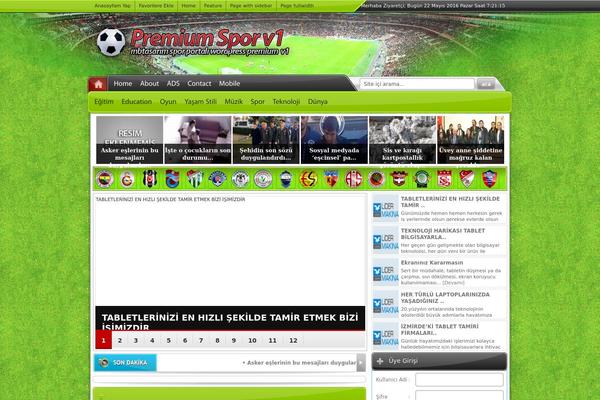
Task: Open the Home menu item
Action: pos(122,83)
